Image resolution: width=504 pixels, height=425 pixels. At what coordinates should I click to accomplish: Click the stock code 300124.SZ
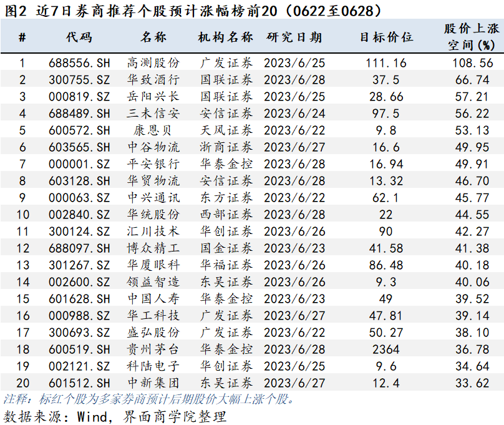(x=79, y=232)
